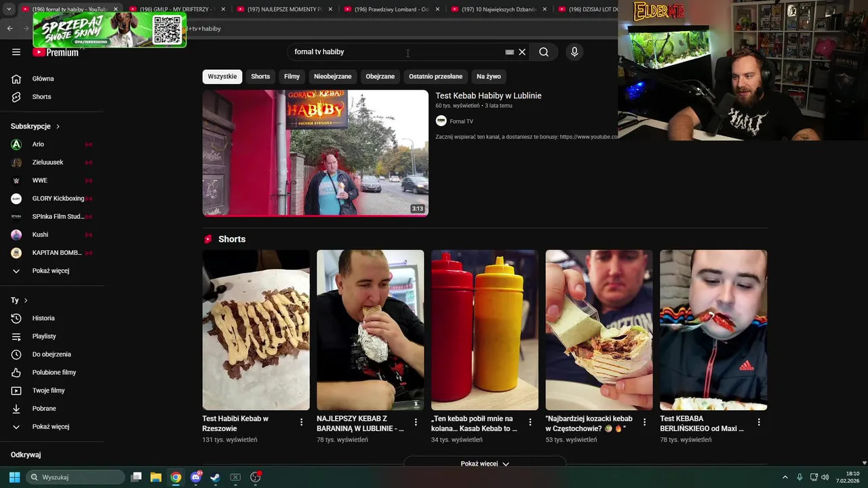This screenshot has width=868, height=488.
Task: Show hidden tray icons chevron
Action: [x=785, y=477]
